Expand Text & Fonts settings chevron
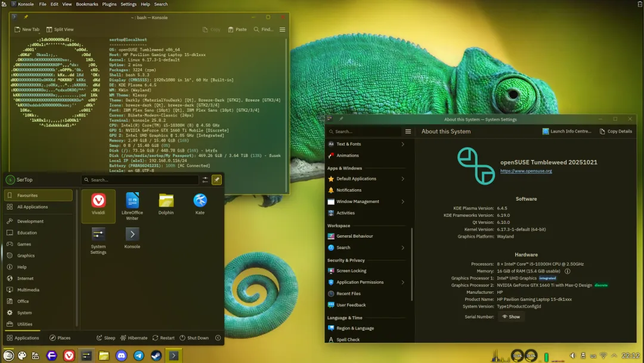Viewport: 644px width, 363px height. click(x=403, y=144)
